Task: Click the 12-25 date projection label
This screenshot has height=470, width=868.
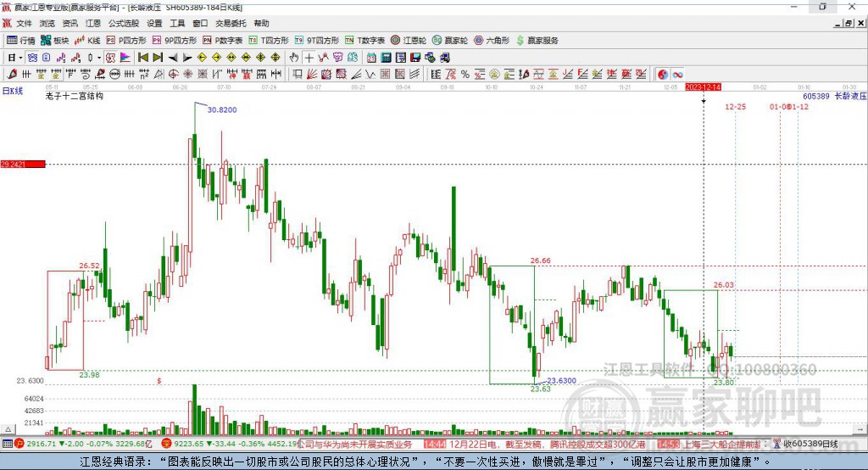Action: (735, 106)
